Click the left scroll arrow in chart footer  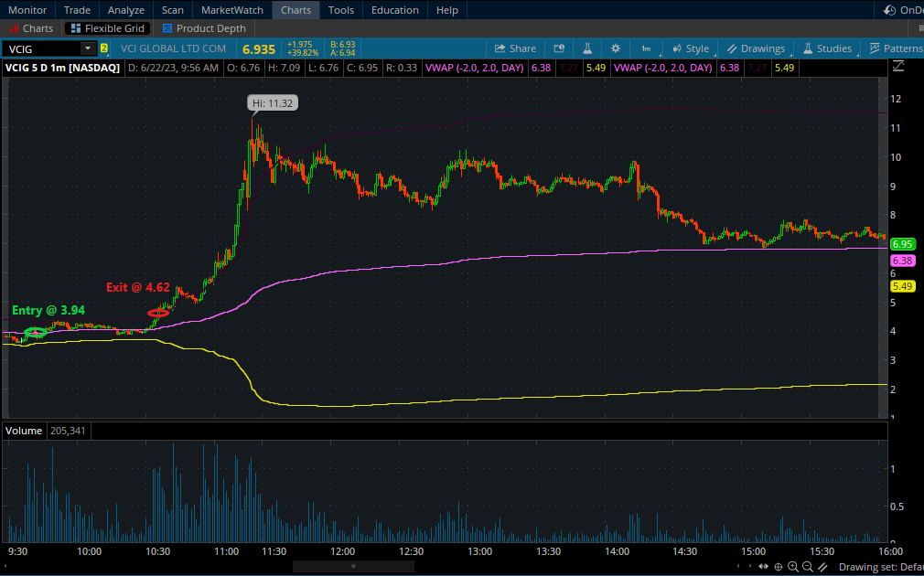739,567
